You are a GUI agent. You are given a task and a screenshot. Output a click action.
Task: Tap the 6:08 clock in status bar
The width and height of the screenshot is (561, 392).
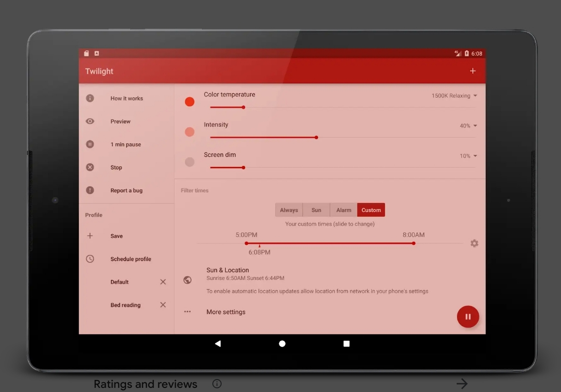(x=477, y=53)
